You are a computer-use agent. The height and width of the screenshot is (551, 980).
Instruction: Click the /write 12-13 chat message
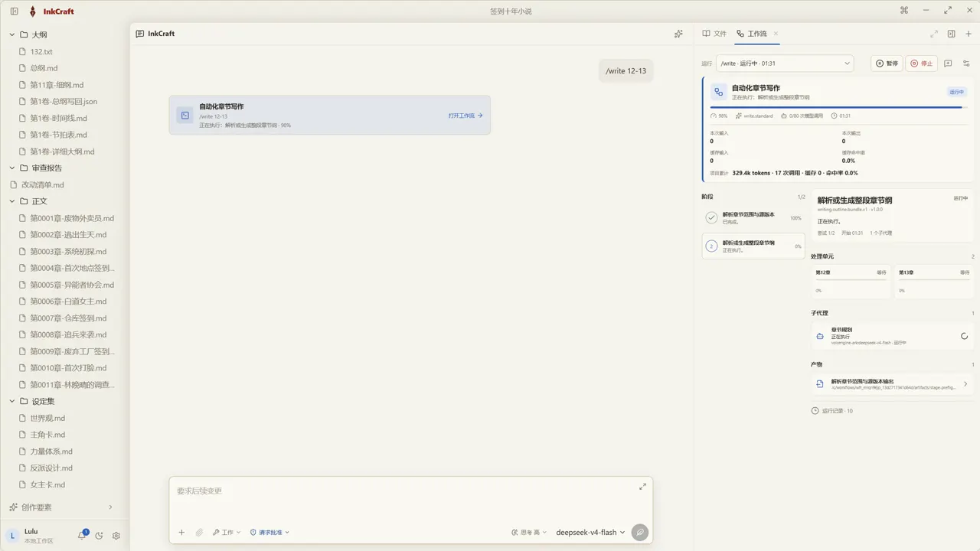coord(626,70)
